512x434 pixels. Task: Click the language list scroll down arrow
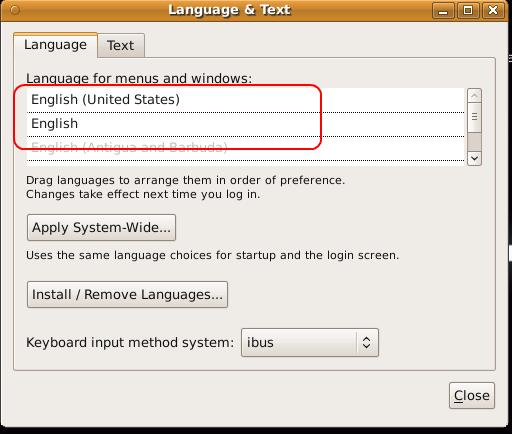(x=474, y=159)
